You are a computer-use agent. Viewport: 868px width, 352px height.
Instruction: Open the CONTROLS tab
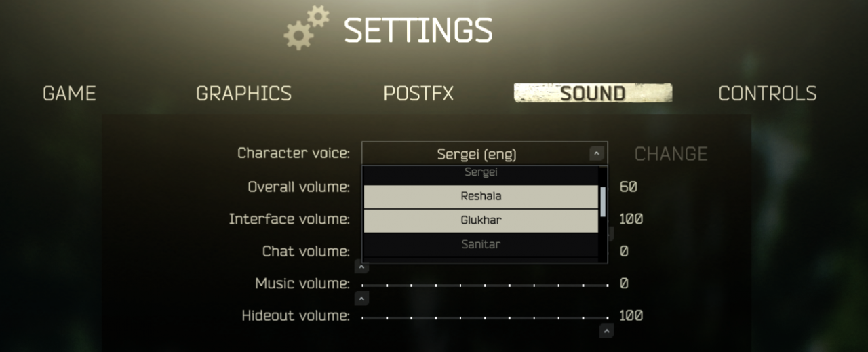[x=768, y=94]
